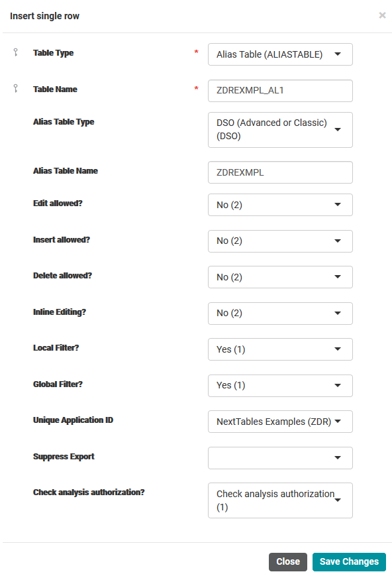Open the Table Type dropdown

click(x=280, y=54)
